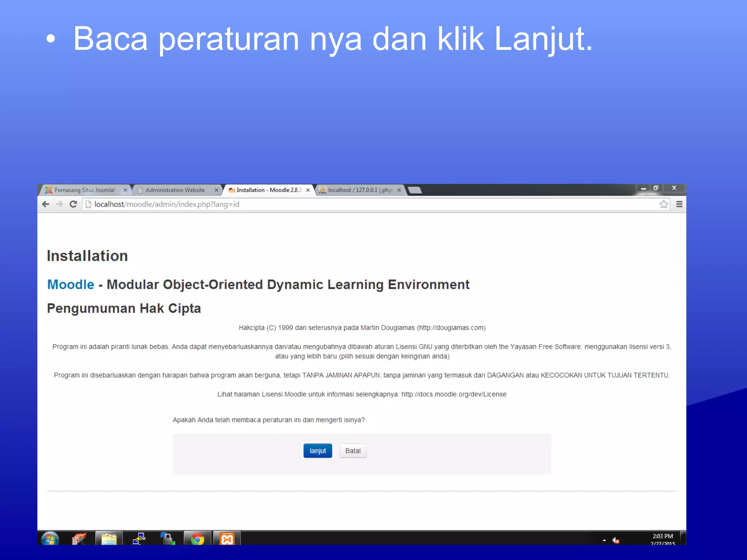
Task: Click the padlock computer taskbar icon
Action: coord(168,538)
